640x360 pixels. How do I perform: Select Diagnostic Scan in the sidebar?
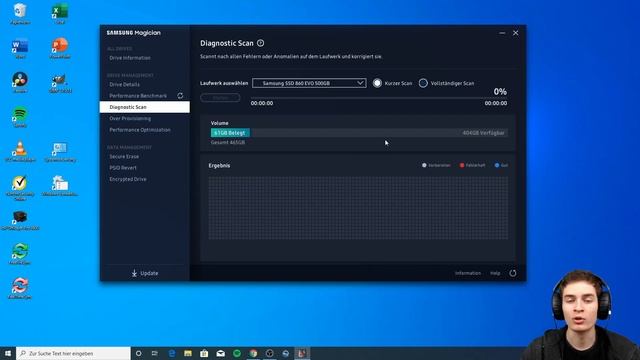[x=144, y=107]
